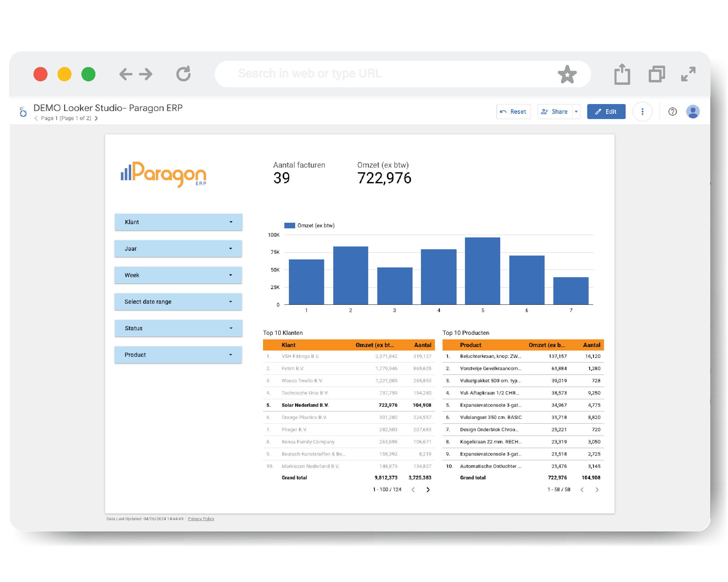Sort by the Product column header
The height and width of the screenshot is (582, 728).
coord(471,345)
